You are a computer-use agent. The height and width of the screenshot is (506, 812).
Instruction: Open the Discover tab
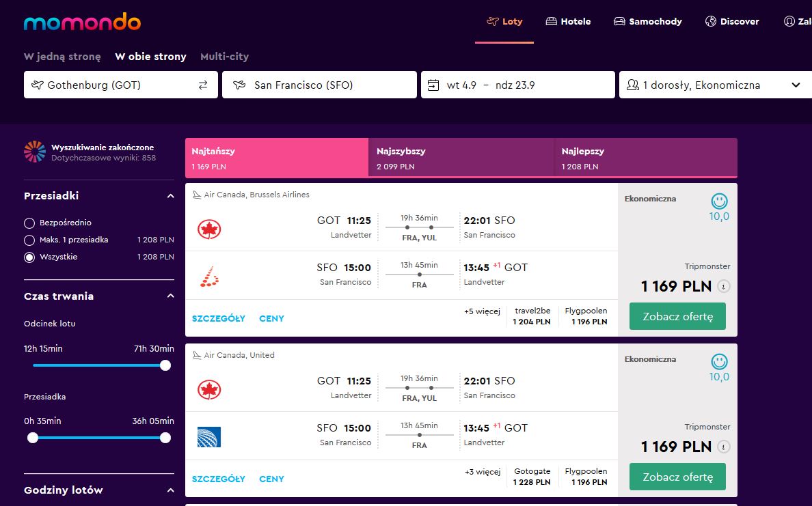coord(732,22)
